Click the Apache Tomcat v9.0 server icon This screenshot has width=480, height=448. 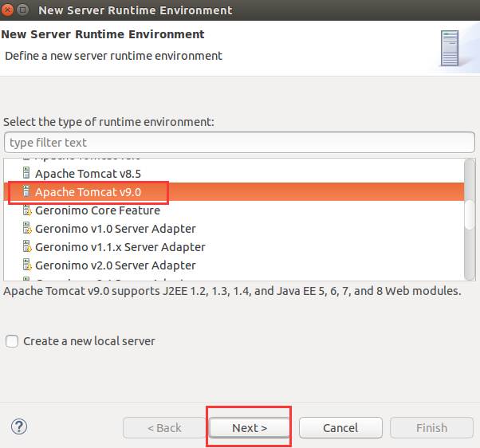[26, 192]
